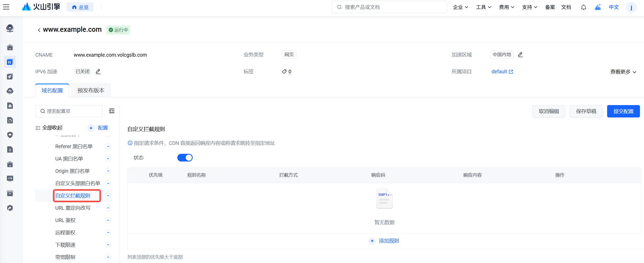The height and width of the screenshot is (263, 644).
Task: Collapse the config sidebar list icon
Action: click(112, 111)
